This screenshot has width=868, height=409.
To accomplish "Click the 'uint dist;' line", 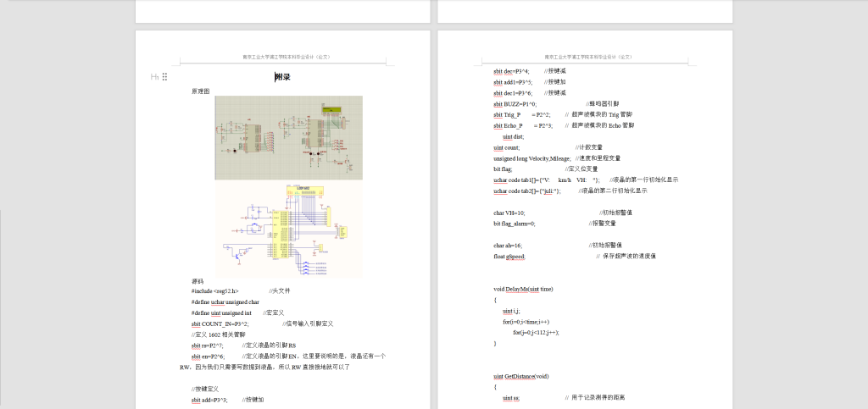I will pyautogui.click(x=513, y=136).
